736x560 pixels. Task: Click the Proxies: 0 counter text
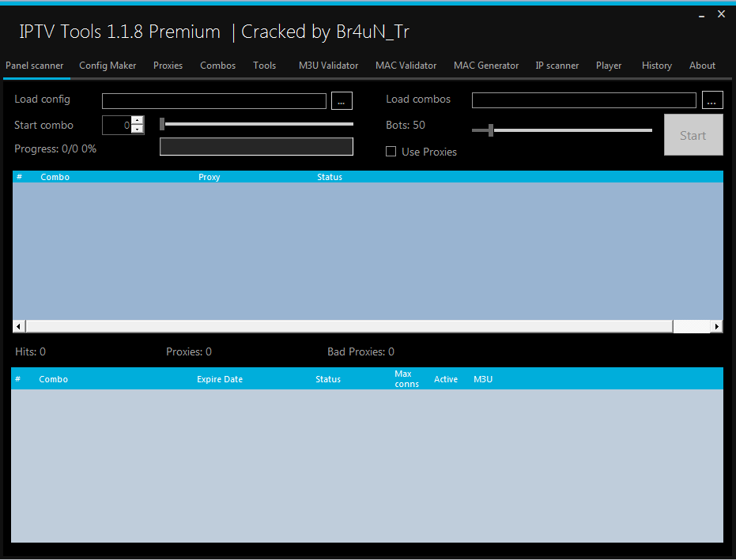(x=189, y=351)
